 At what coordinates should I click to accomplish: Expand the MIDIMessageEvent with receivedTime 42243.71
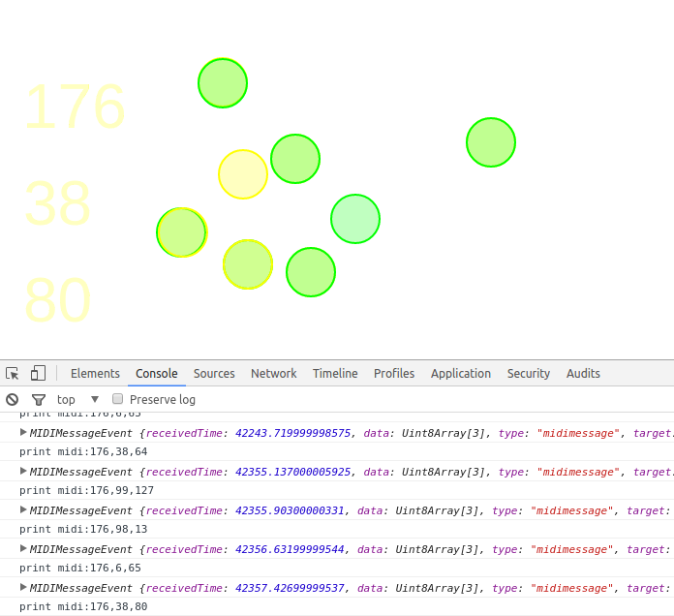pos(24,432)
